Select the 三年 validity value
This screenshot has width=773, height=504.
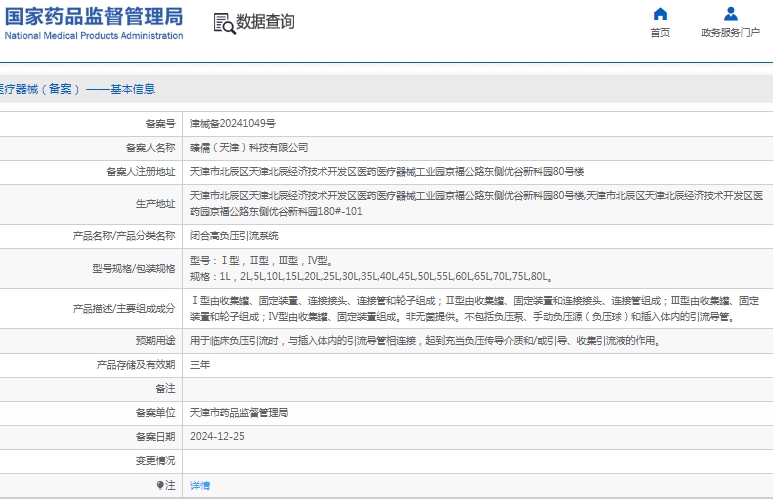(x=200, y=364)
